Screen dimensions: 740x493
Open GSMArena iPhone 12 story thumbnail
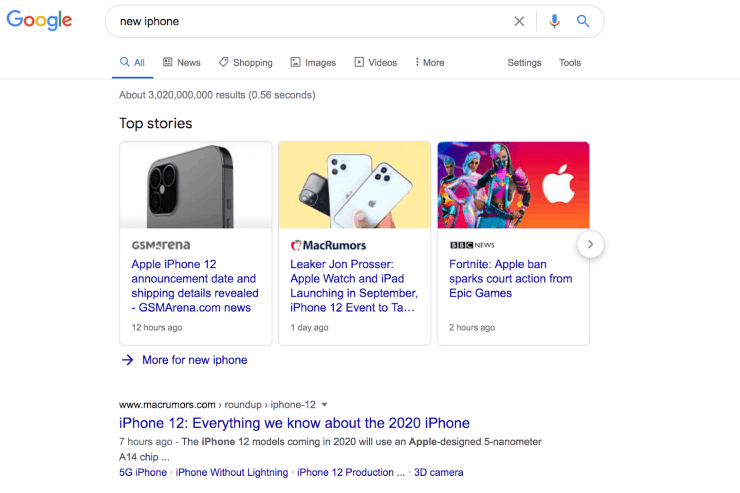pyautogui.click(x=196, y=185)
